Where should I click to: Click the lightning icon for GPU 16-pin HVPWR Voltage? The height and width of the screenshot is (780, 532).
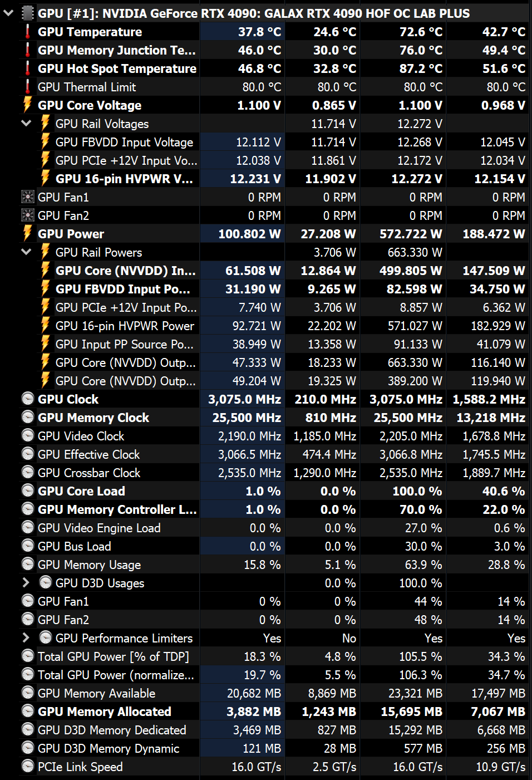(x=46, y=178)
